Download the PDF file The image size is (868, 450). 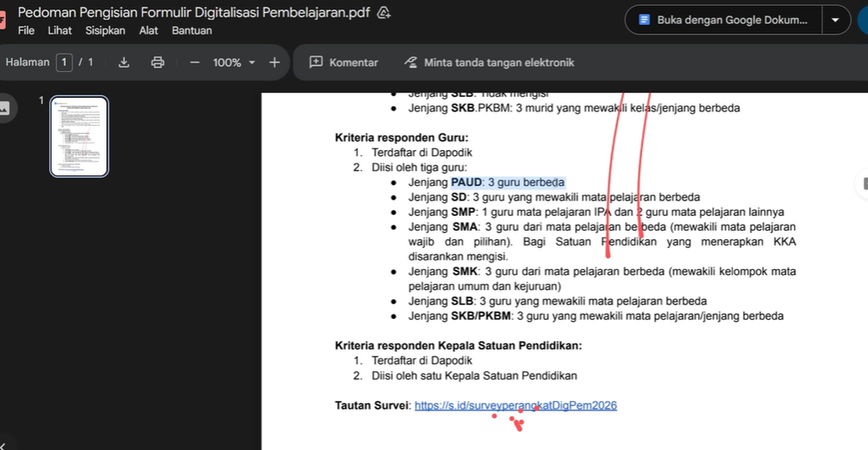pyautogui.click(x=124, y=63)
